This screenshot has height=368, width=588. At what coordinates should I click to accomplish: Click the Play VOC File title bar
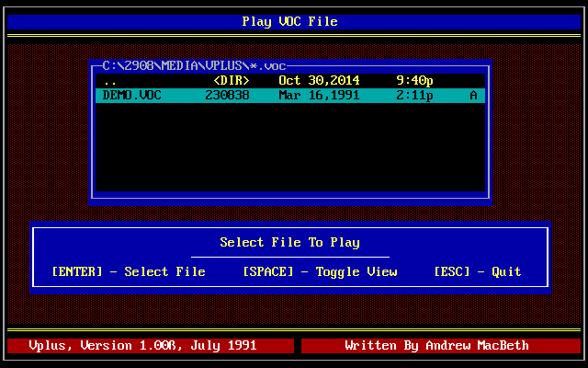[289, 21]
